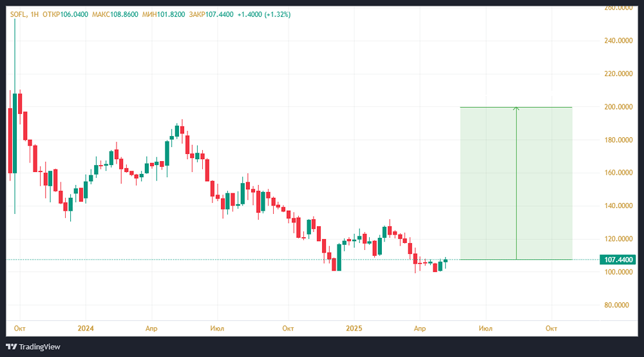Image resolution: width=644 pixels, height=357 pixels.
Task: Click the last green candle on the chart
Action: [445, 261]
